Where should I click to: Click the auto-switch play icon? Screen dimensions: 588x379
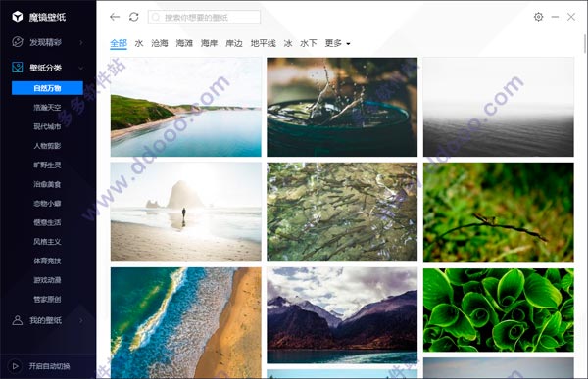coord(16,366)
